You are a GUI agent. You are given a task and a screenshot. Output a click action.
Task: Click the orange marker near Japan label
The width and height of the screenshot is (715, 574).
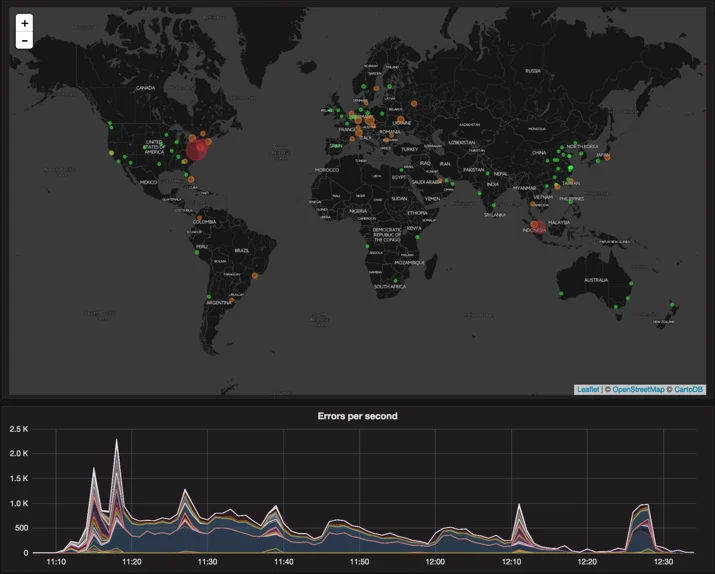pos(607,157)
